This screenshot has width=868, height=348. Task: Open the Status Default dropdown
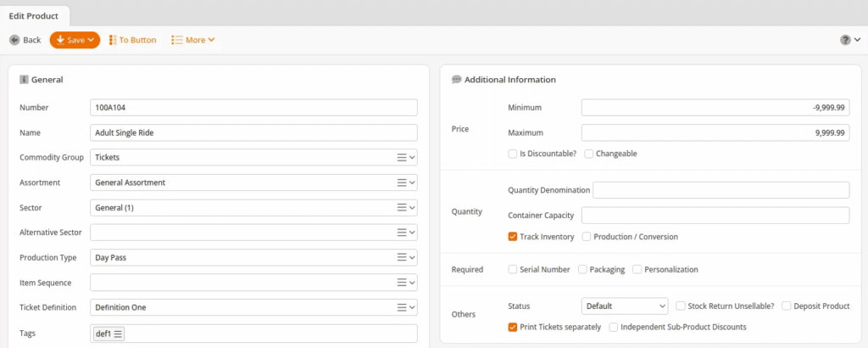(x=625, y=306)
